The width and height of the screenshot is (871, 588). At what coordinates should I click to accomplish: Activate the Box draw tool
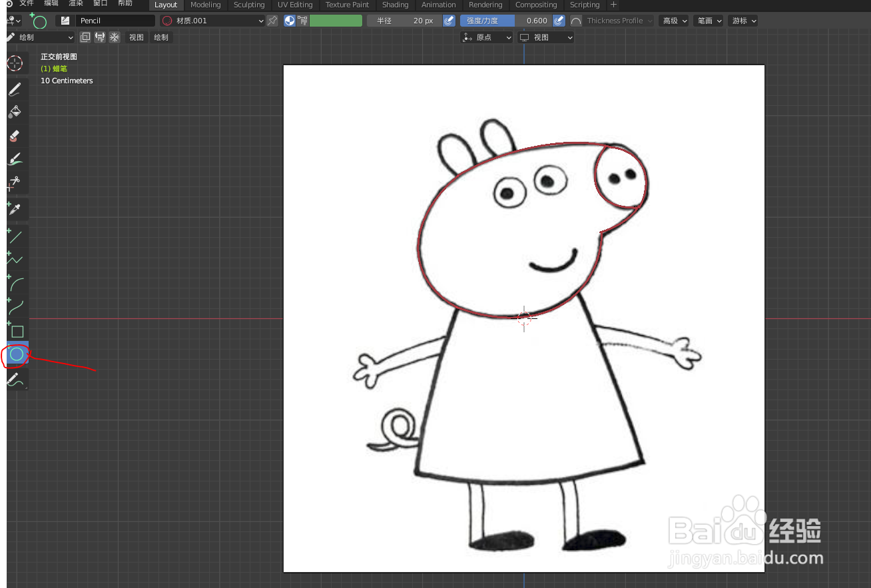click(x=15, y=330)
